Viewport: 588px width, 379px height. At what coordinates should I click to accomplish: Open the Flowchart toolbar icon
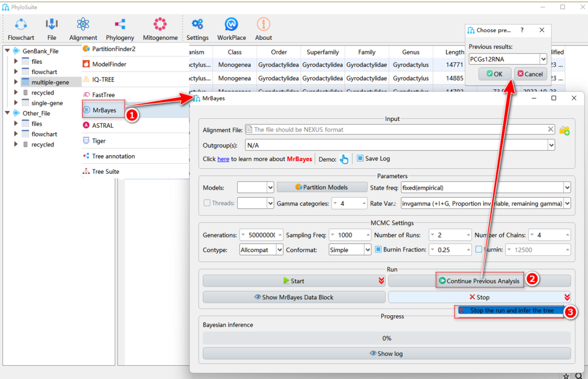[21, 29]
